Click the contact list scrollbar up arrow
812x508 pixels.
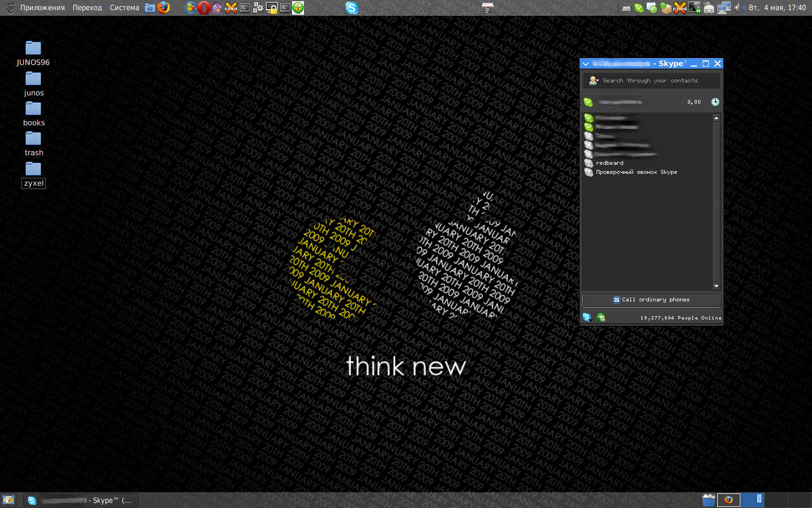(716, 117)
